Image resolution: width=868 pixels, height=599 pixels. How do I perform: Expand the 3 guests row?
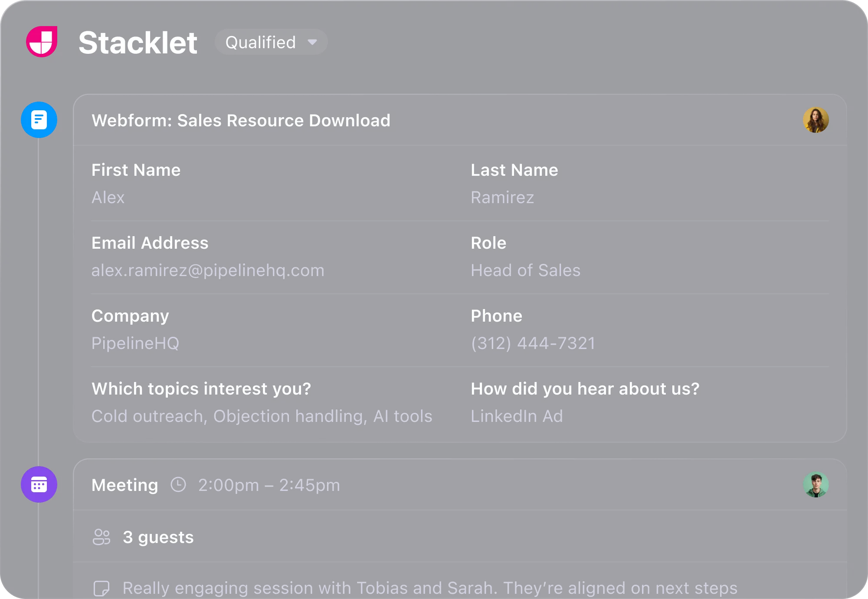[x=460, y=537]
